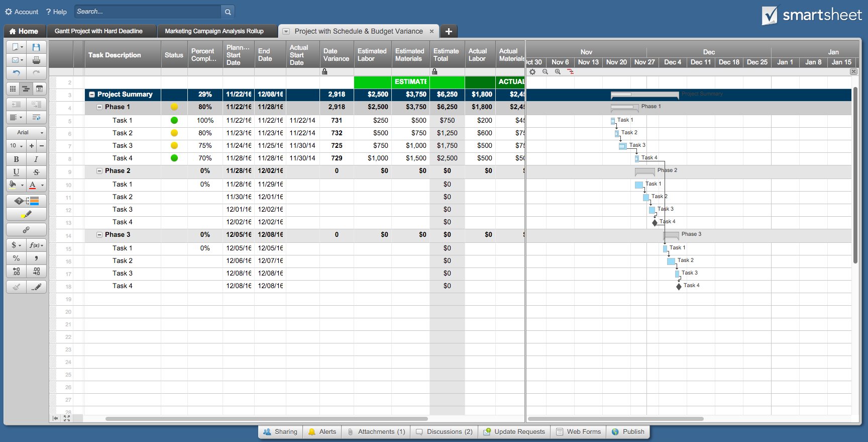Select the yellow Highlight Changes marker icon

click(x=26, y=214)
